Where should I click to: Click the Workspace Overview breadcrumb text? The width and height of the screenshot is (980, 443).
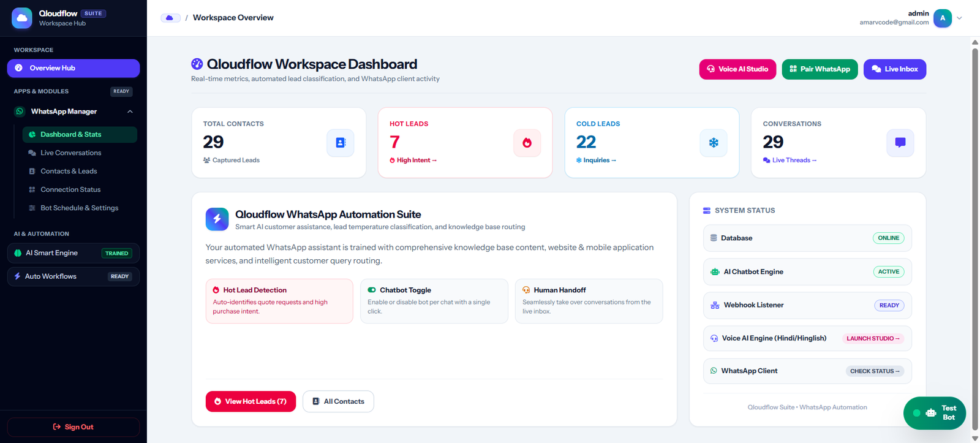[x=233, y=18]
